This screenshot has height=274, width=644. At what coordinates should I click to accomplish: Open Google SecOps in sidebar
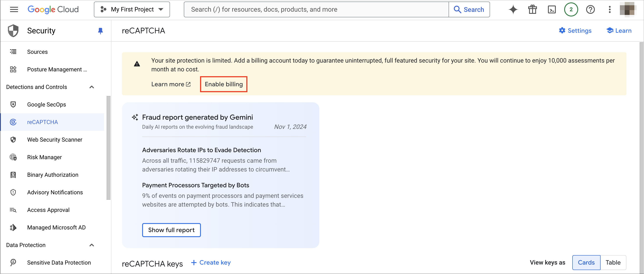[52, 104]
